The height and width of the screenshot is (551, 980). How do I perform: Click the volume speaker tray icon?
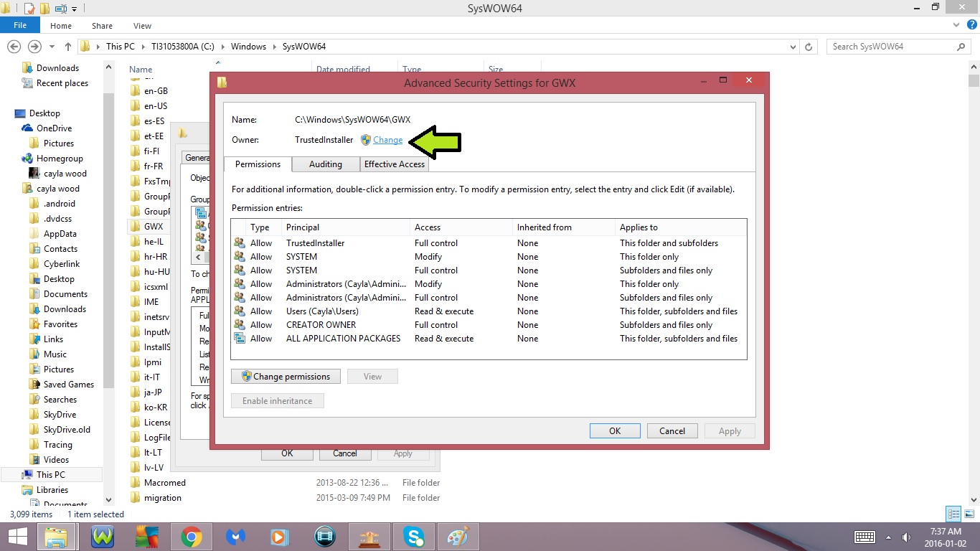click(x=906, y=537)
